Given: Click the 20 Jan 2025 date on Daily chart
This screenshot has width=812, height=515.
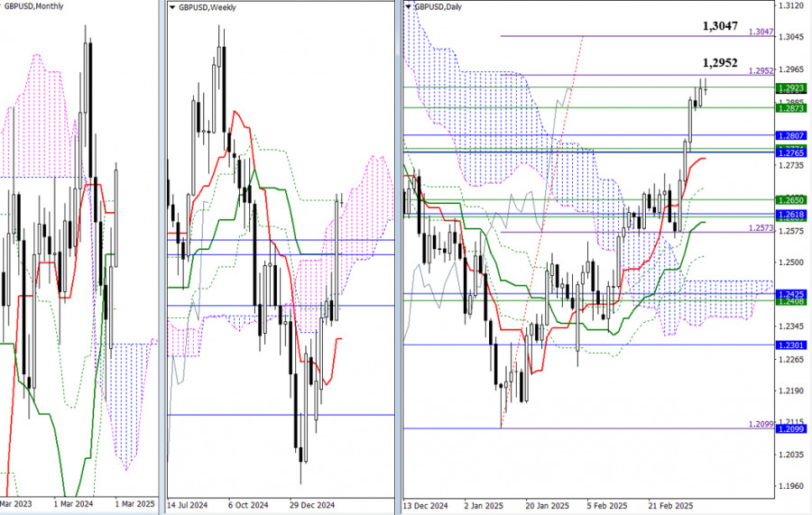Looking at the screenshot, I should (547, 505).
